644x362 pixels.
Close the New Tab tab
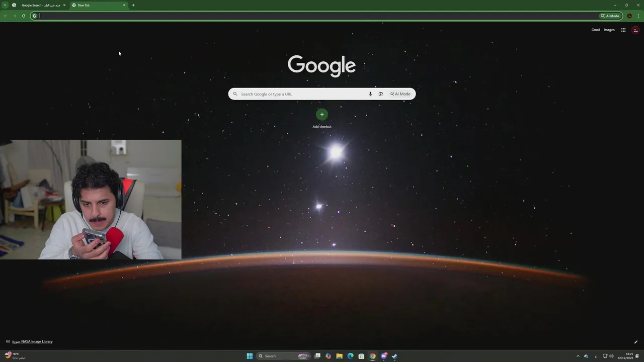[x=124, y=5]
